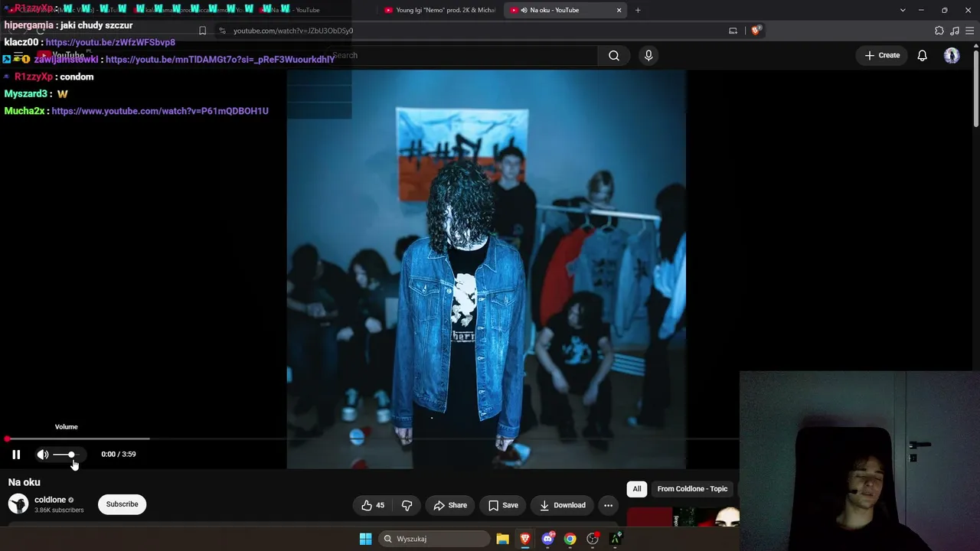Viewport: 980px width, 551px height.
Task: Open the coldlone channel avatar
Action: pyautogui.click(x=18, y=504)
